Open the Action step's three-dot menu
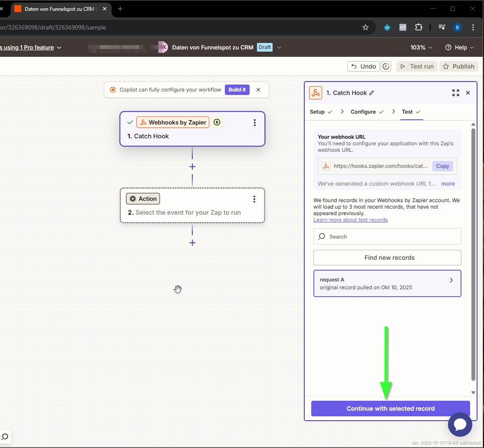 [x=254, y=199]
